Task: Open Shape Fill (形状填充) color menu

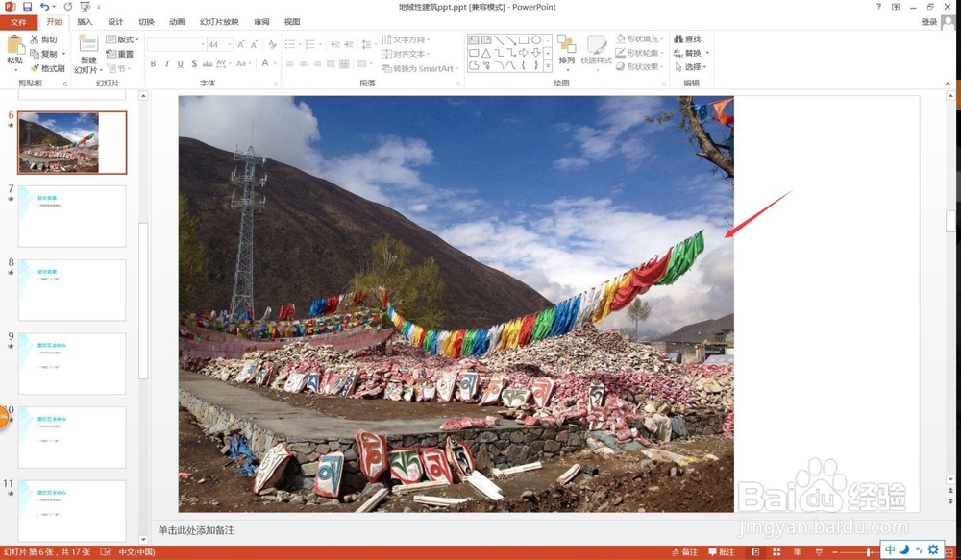Action: 640,38
